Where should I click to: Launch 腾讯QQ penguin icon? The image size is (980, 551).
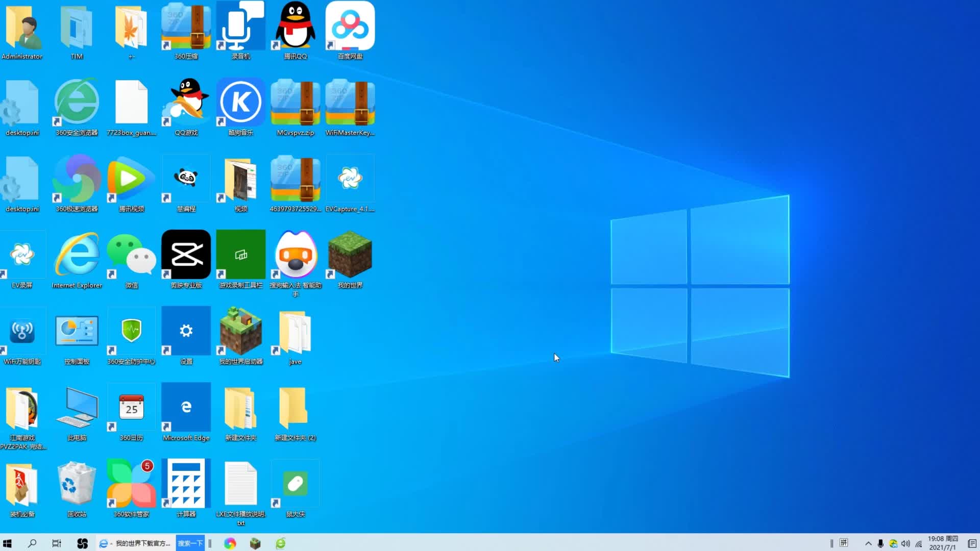(x=295, y=31)
